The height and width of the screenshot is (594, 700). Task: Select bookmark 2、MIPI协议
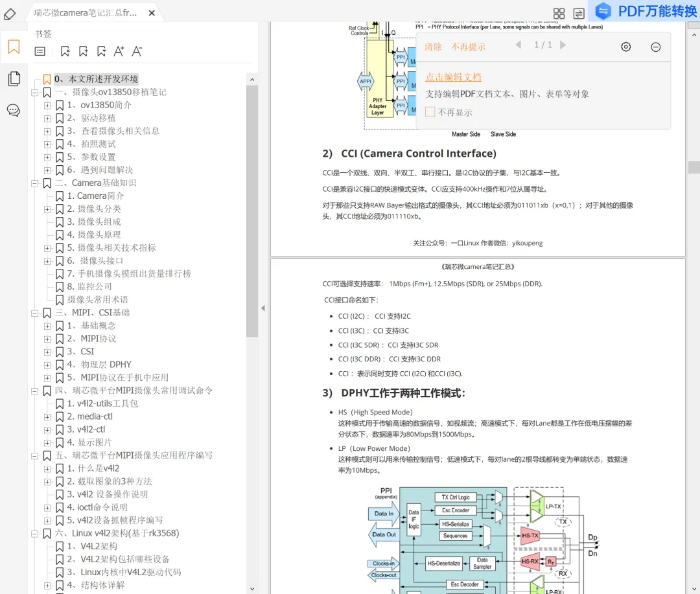click(x=91, y=339)
